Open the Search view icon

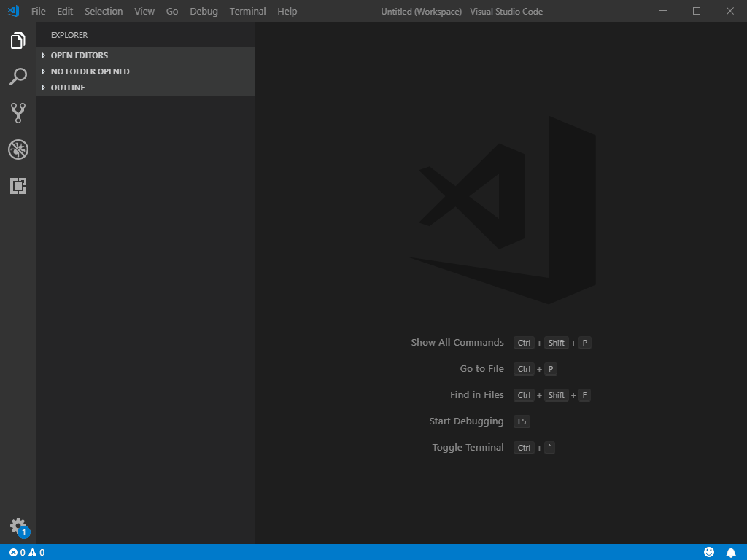18,77
